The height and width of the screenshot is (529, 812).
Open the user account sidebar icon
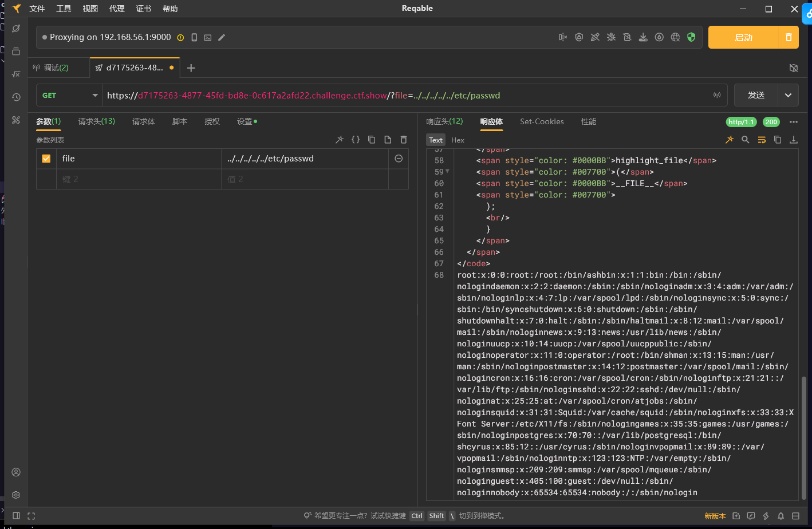pyautogui.click(x=16, y=472)
